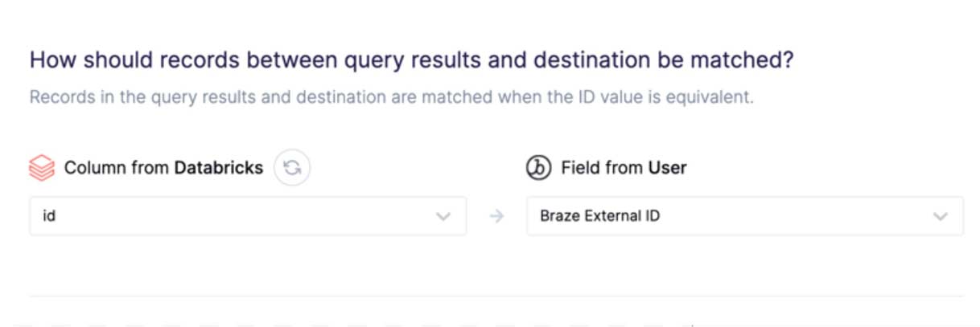The image size is (980, 327).
Task: Click the 'Field from User' label
Action: point(624,168)
